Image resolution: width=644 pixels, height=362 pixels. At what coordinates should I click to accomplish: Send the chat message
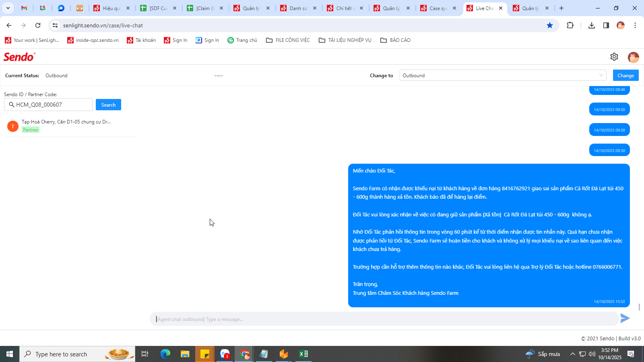click(x=625, y=318)
